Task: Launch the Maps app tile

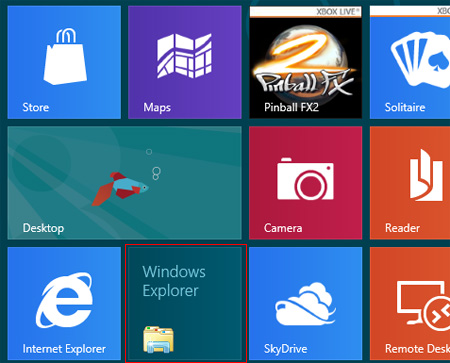Action: [185, 62]
